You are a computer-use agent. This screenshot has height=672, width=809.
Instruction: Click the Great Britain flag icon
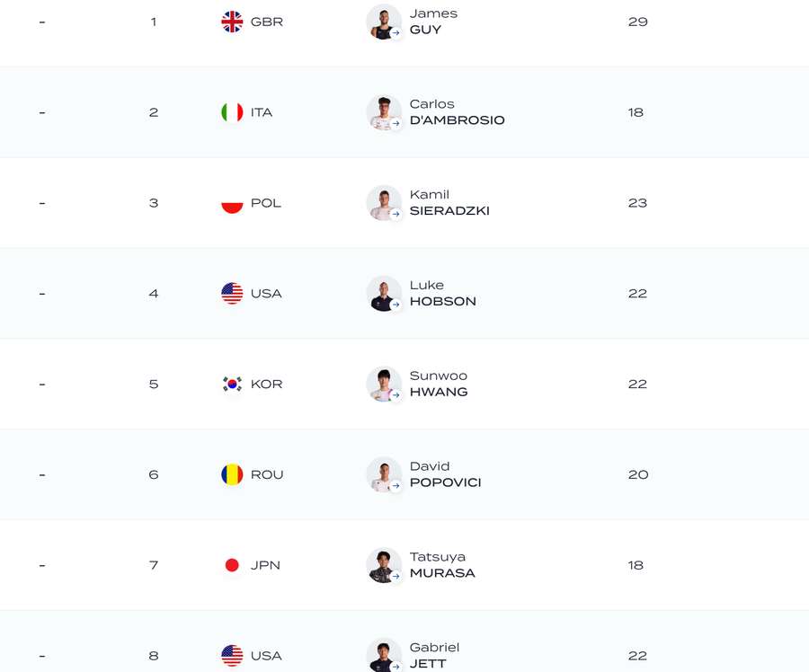coord(232,22)
